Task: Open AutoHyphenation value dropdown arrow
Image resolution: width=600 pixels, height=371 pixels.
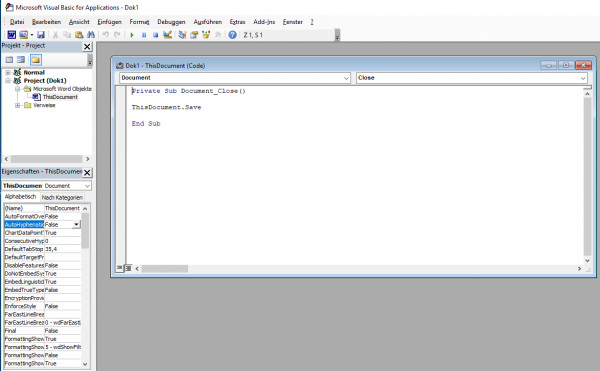Action: point(77,225)
